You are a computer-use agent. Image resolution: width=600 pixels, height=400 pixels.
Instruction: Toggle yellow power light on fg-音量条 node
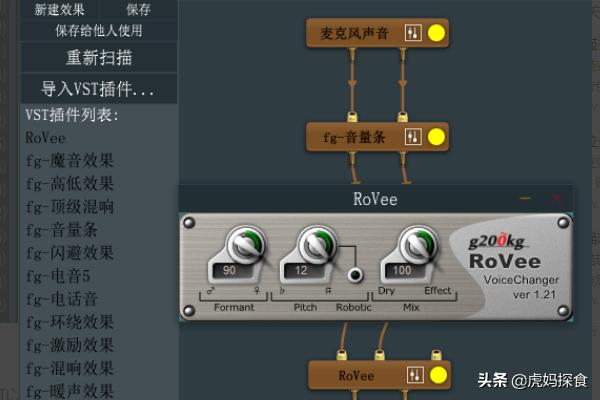tap(436, 137)
